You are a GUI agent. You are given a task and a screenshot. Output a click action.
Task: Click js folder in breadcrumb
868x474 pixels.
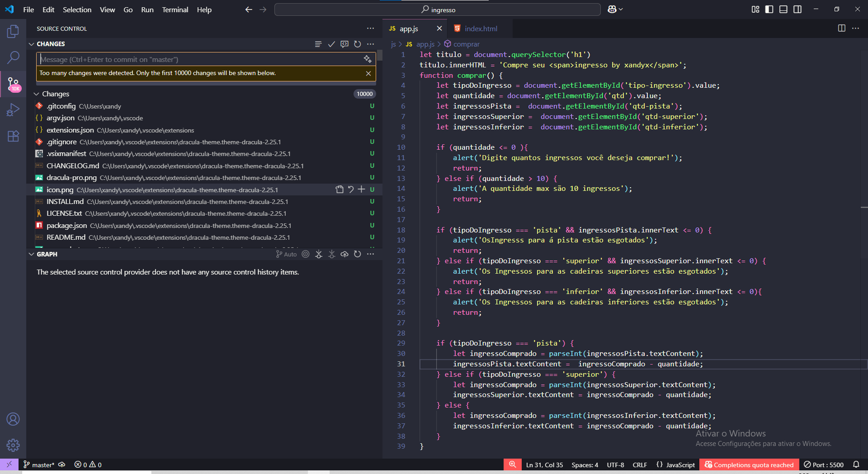click(x=393, y=44)
